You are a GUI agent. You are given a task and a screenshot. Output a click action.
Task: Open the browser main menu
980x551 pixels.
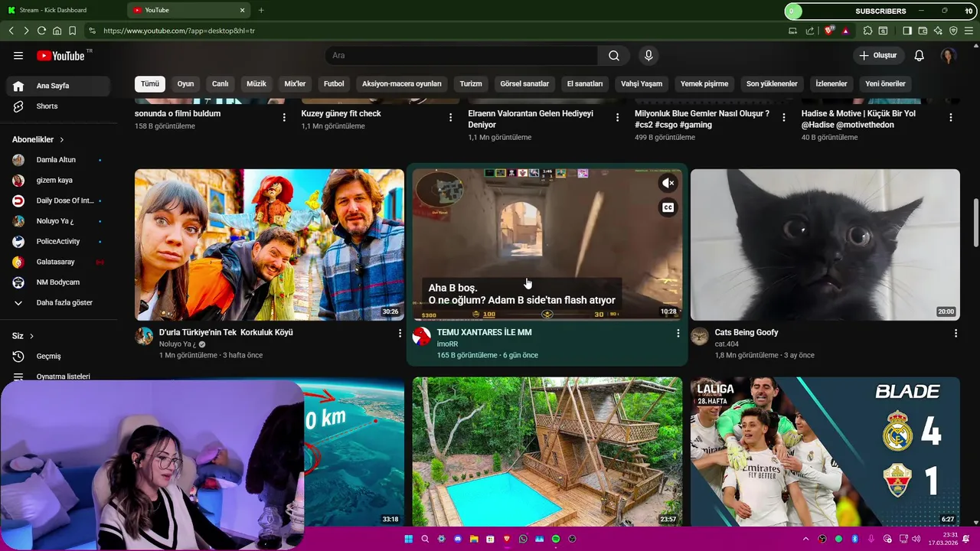click(x=969, y=31)
